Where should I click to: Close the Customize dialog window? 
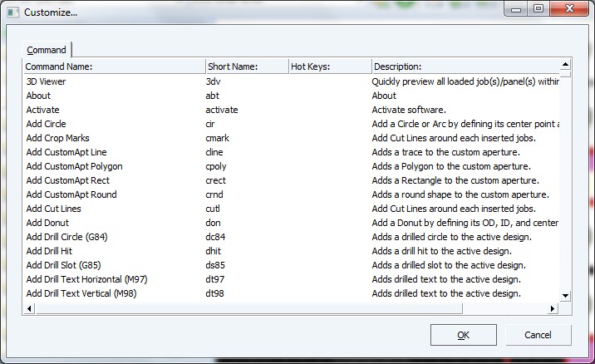point(568,8)
